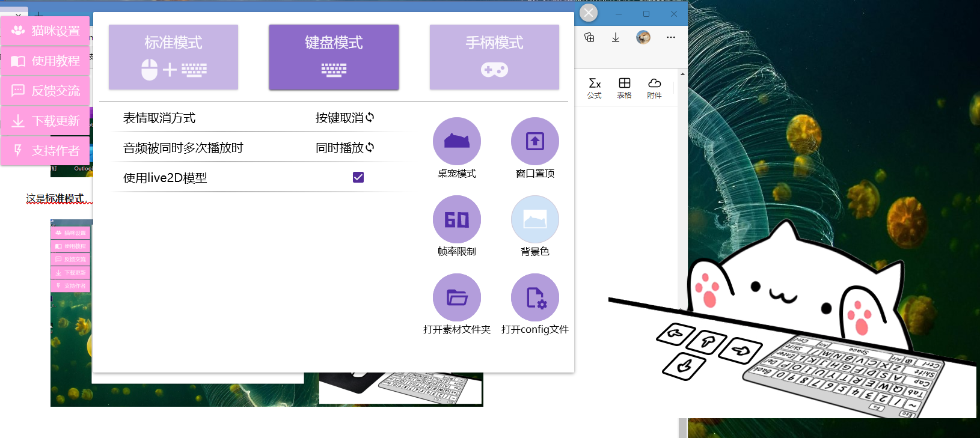This screenshot has height=438, width=980.
Task: Open browser downloads arrow icon
Action: click(616, 38)
